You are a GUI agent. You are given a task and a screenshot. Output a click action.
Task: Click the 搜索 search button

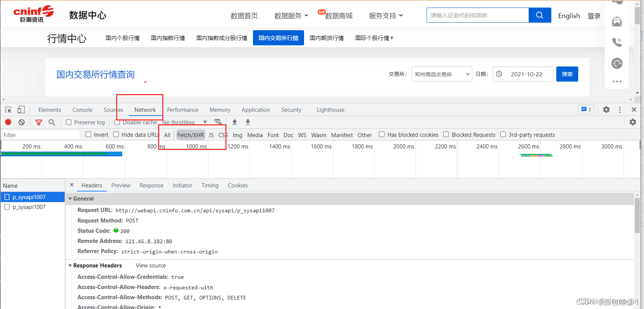pos(567,74)
